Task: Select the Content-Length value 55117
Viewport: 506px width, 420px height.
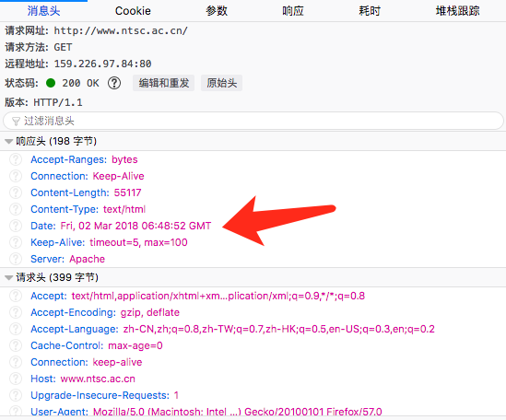Action: [x=127, y=192]
